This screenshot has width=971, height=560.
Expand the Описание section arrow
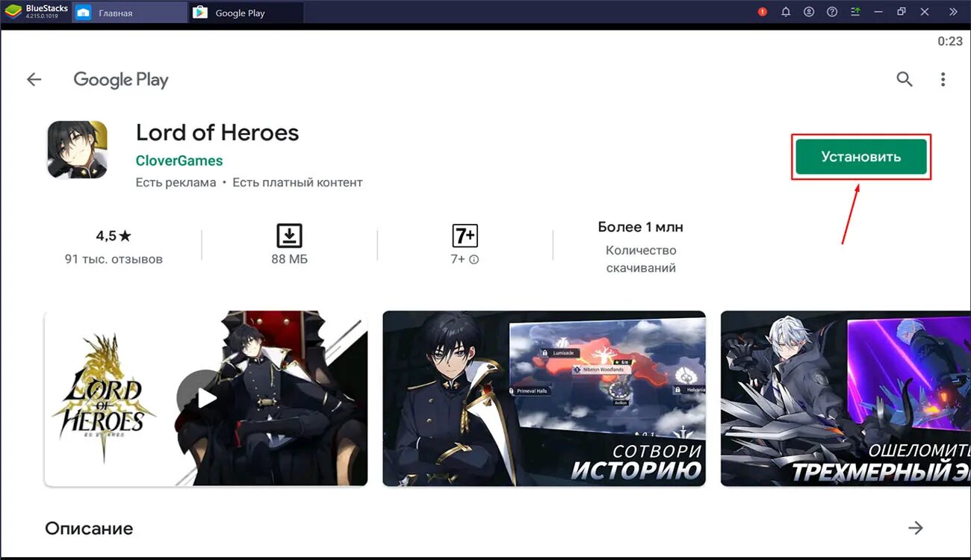click(x=916, y=528)
